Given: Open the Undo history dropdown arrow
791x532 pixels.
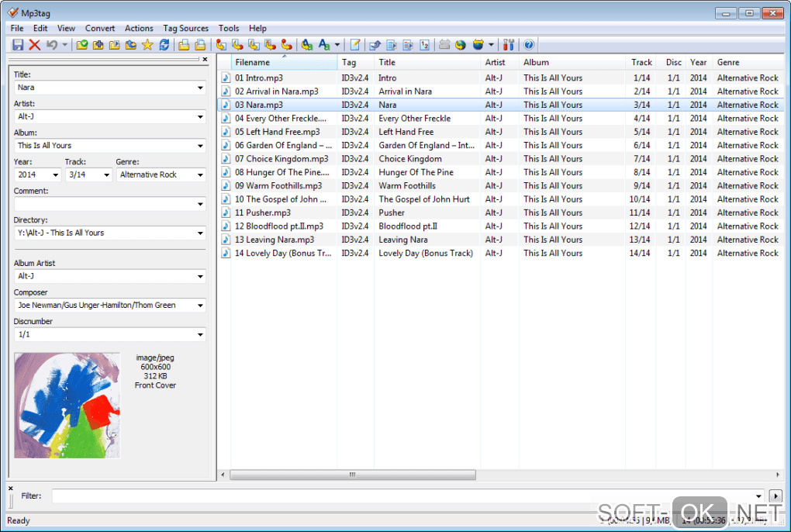Looking at the screenshot, I should tap(64, 45).
